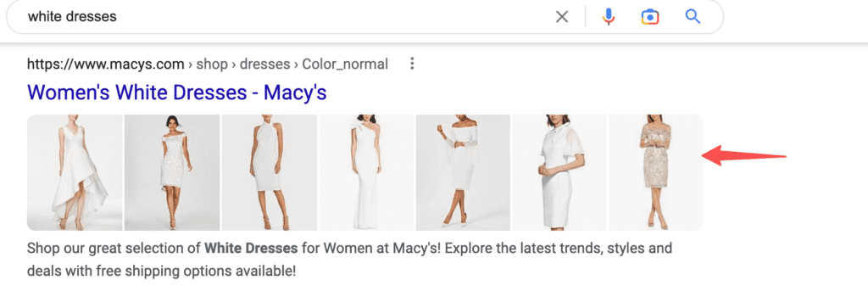Open the one-shoulder long gown thumbnail
This screenshot has width=868, height=308.
[366, 172]
